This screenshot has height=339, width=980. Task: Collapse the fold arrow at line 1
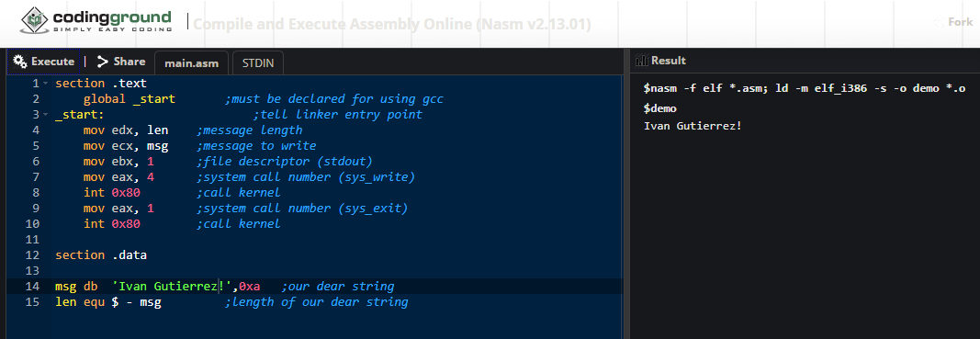[46, 84]
